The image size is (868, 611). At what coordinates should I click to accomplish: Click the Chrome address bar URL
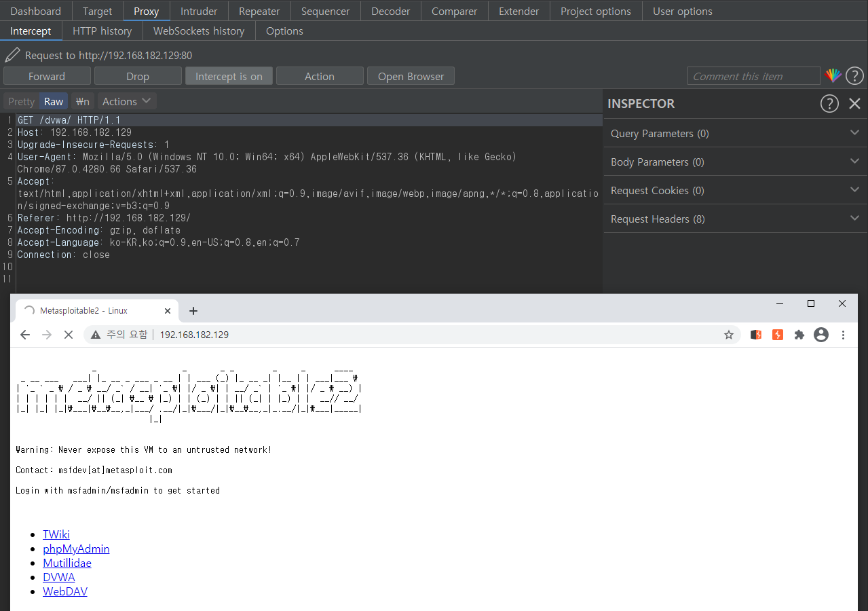click(194, 335)
